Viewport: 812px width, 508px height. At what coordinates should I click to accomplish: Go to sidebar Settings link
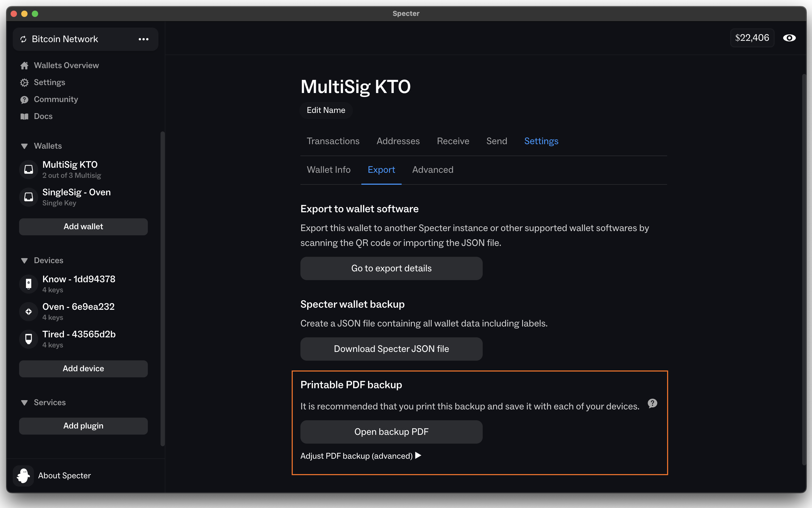[x=49, y=83]
